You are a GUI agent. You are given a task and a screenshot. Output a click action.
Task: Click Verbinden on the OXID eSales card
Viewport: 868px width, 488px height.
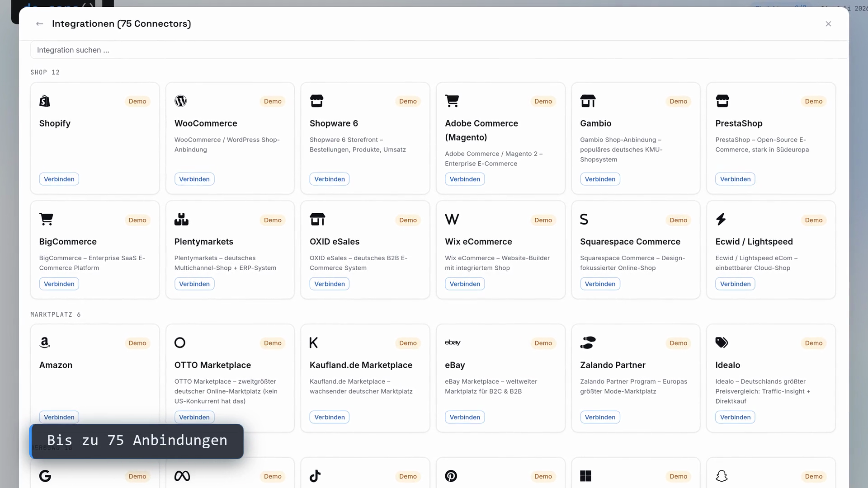(x=330, y=284)
